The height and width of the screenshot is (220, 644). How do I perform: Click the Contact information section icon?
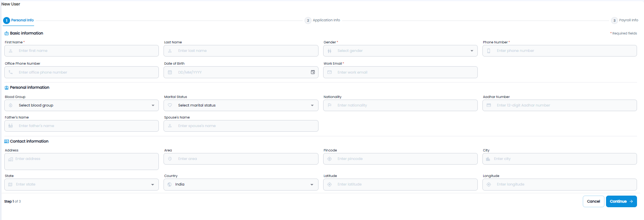[x=7, y=141]
